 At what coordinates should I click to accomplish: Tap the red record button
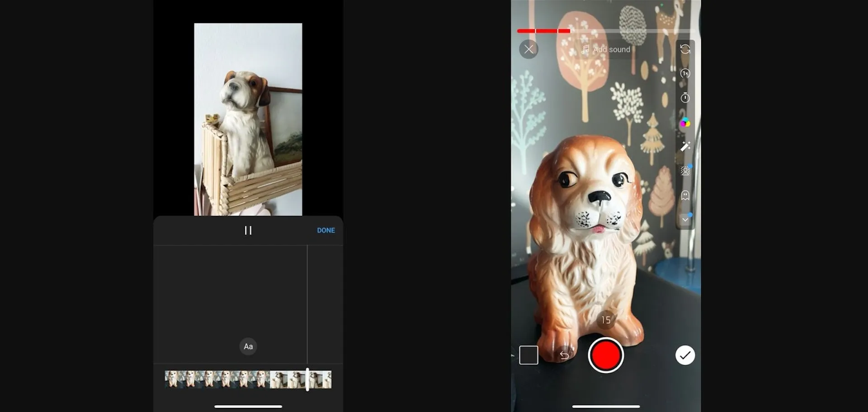[x=606, y=356]
